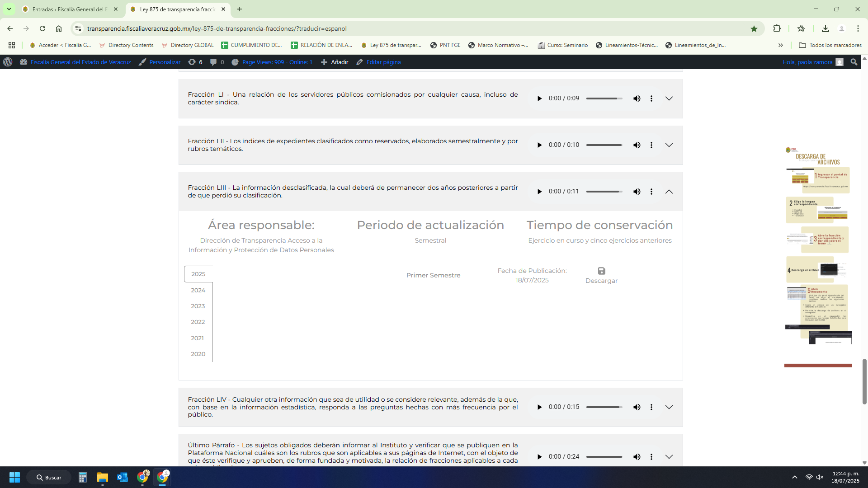Mute the Fracción LIII audio player
The height and width of the screenshot is (488, 868).
tap(637, 192)
